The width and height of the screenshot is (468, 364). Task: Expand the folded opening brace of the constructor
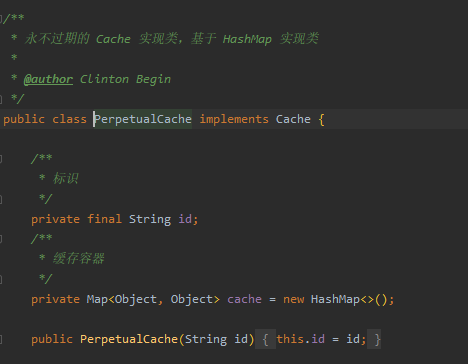[265, 339]
